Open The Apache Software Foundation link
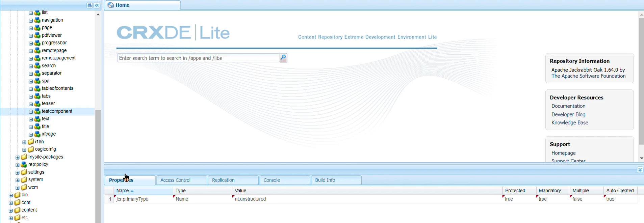The height and width of the screenshot is (223, 644). point(589,76)
